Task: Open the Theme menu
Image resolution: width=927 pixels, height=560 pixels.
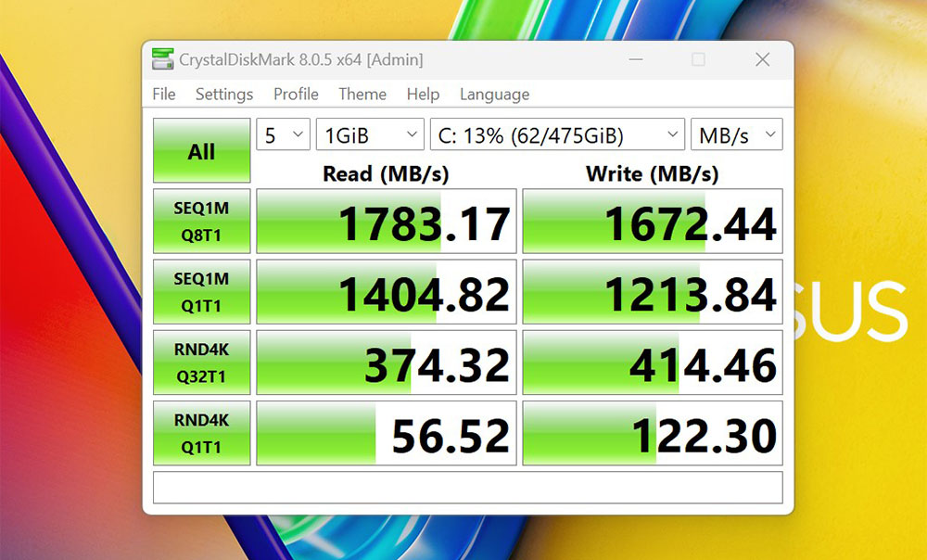Action: tap(362, 94)
